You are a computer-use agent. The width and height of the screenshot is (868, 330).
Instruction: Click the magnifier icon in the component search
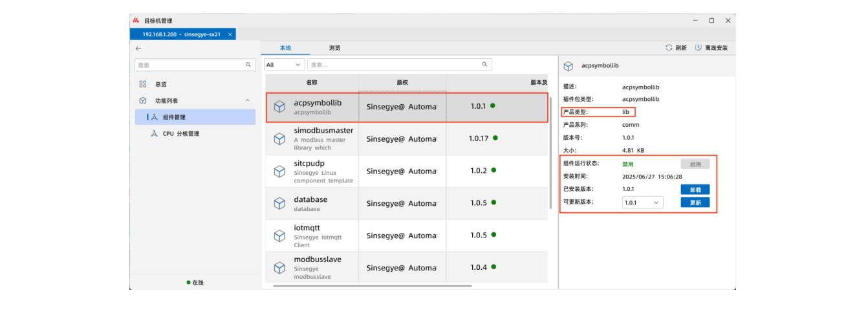point(484,65)
